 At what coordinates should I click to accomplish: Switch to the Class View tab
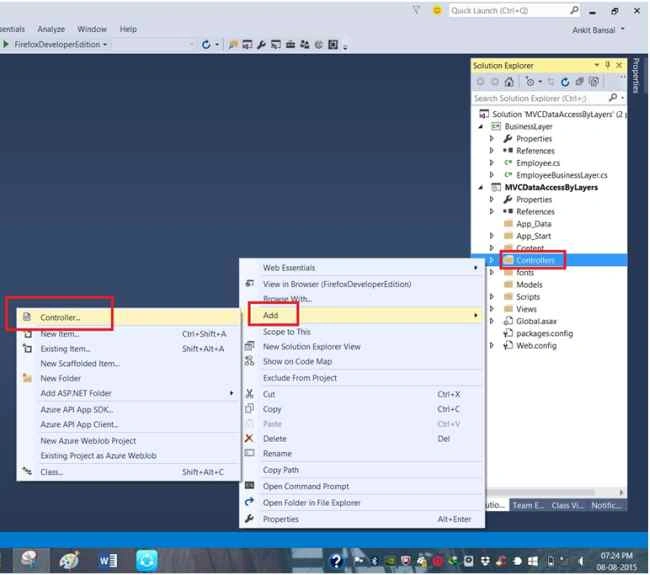click(x=567, y=505)
